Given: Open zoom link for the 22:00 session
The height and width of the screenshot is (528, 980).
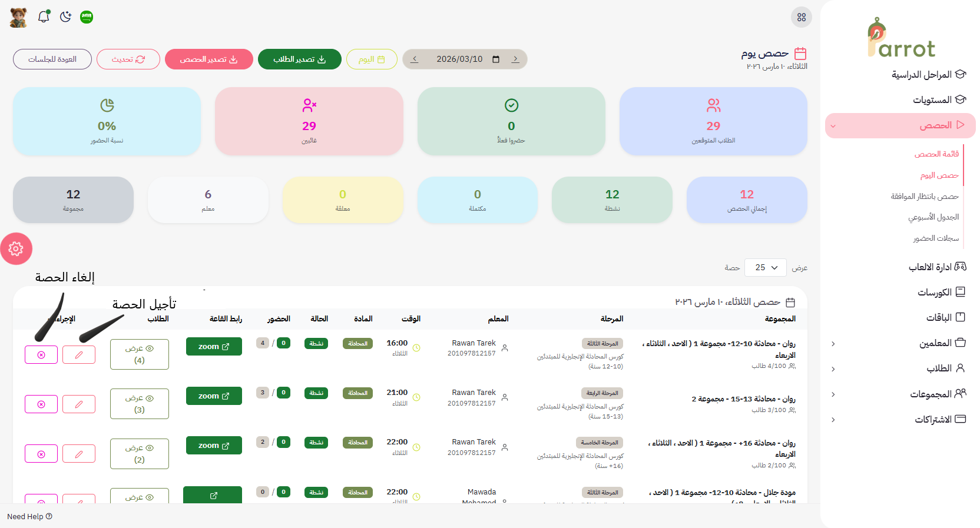Looking at the screenshot, I should (x=214, y=446).
